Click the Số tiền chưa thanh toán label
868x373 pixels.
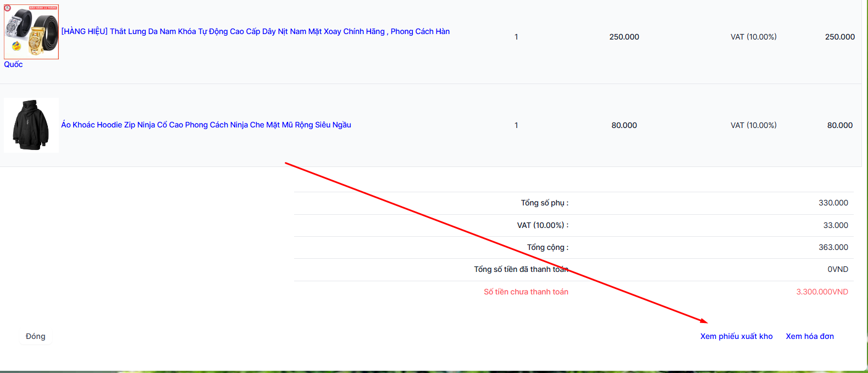pos(526,292)
